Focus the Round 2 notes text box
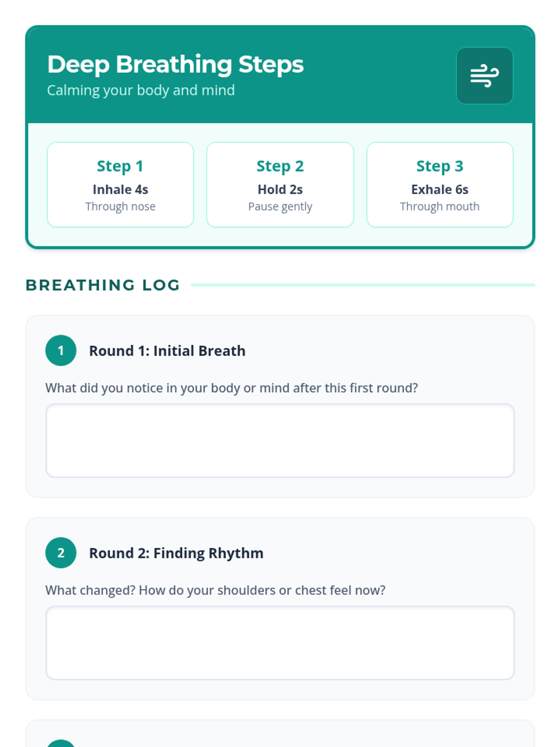This screenshot has height=747, width=560. [x=280, y=643]
